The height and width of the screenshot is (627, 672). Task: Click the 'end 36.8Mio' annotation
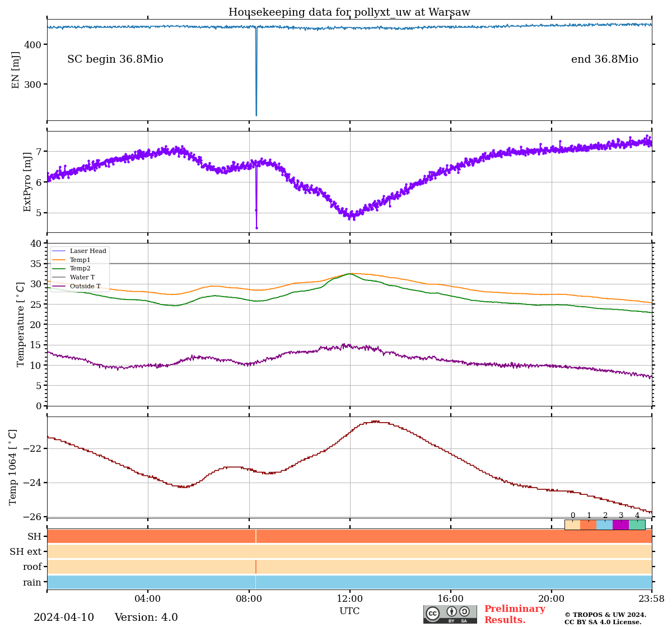pos(605,59)
